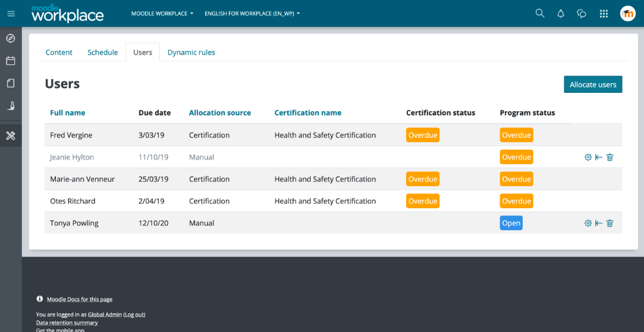Open the Dynamic rules tab
The width and height of the screenshot is (644, 332).
[x=191, y=52]
